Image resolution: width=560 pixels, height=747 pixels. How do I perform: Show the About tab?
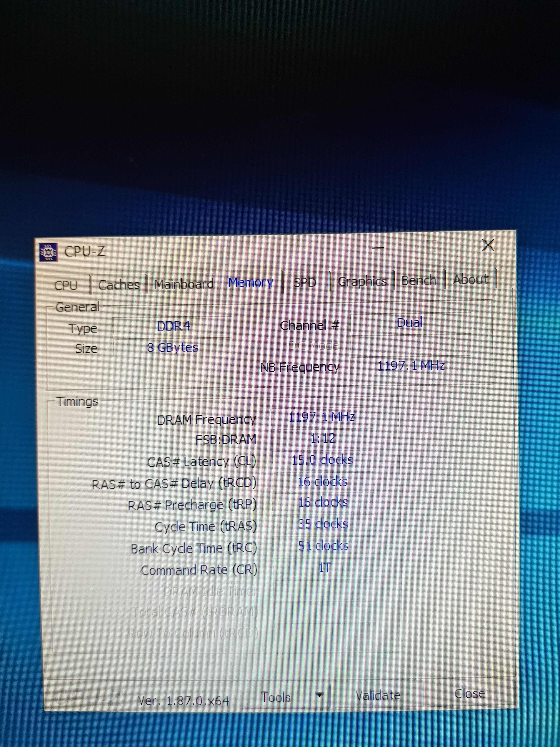(470, 279)
